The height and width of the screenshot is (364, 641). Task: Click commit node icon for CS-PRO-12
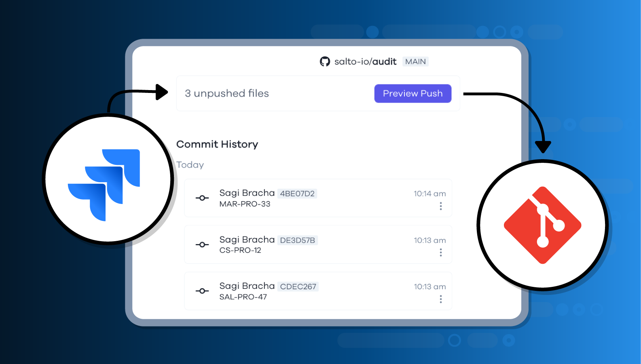click(x=202, y=244)
